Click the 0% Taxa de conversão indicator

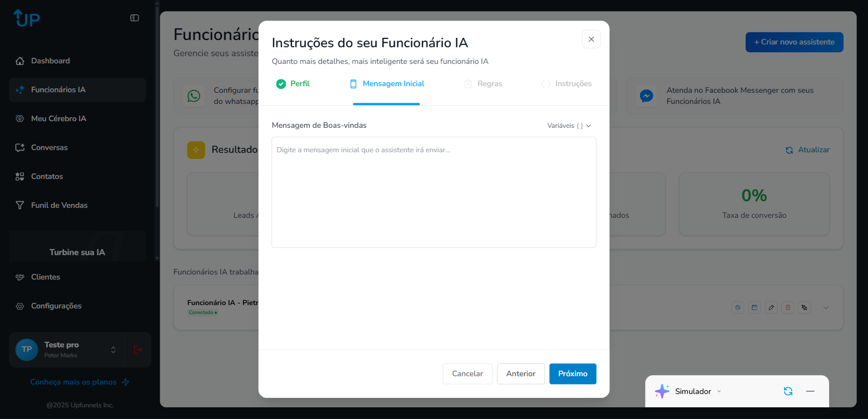click(754, 204)
